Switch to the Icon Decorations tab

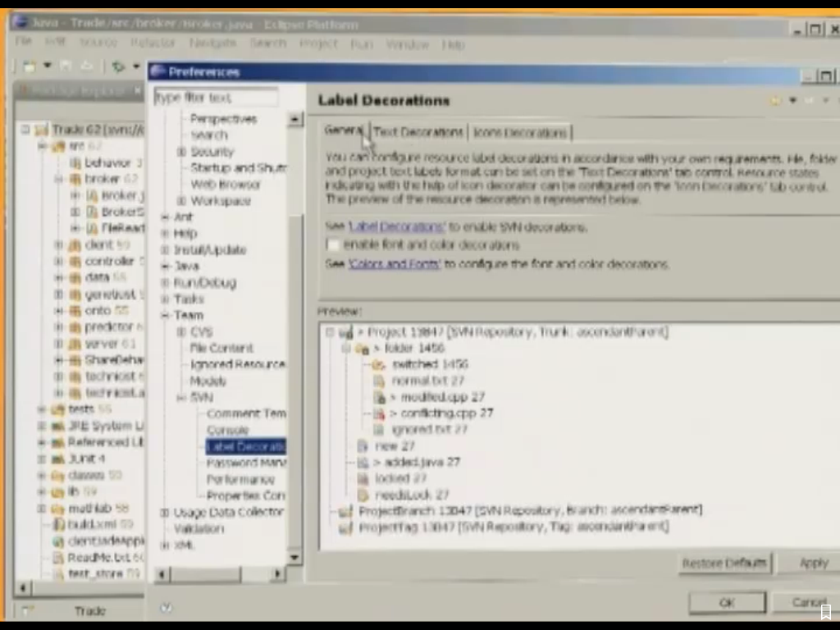coord(520,132)
